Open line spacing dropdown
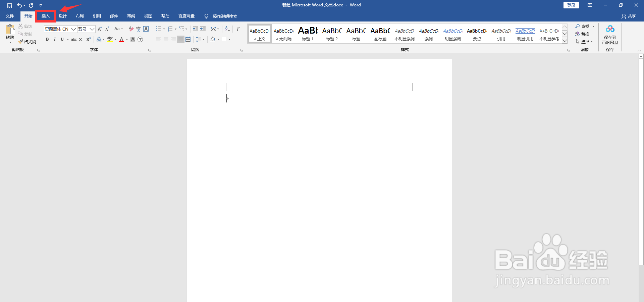The image size is (644, 302). coord(200,39)
